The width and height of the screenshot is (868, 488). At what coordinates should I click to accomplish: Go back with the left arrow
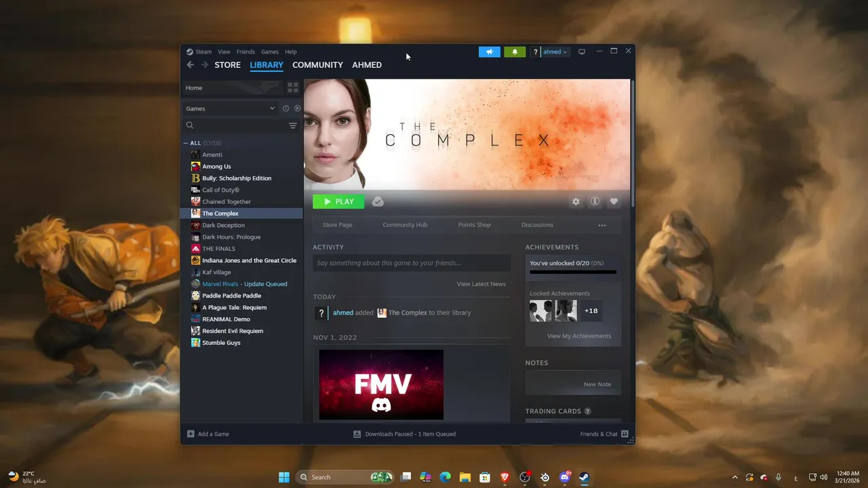tap(191, 64)
